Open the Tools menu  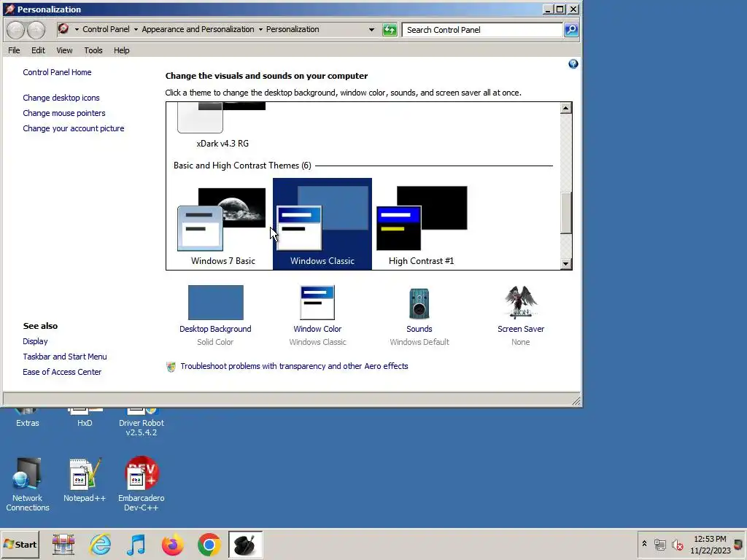click(93, 50)
